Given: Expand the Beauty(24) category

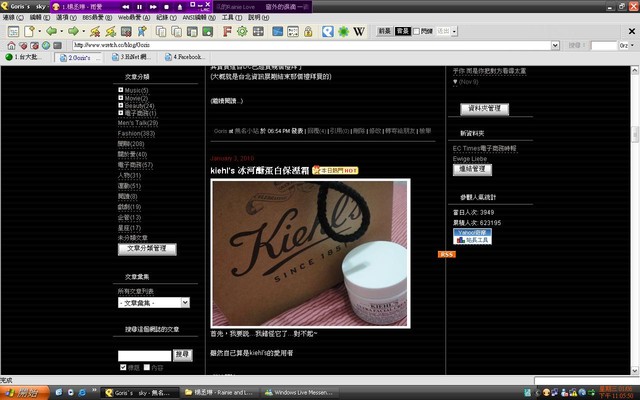Looking at the screenshot, I should pos(120,105).
